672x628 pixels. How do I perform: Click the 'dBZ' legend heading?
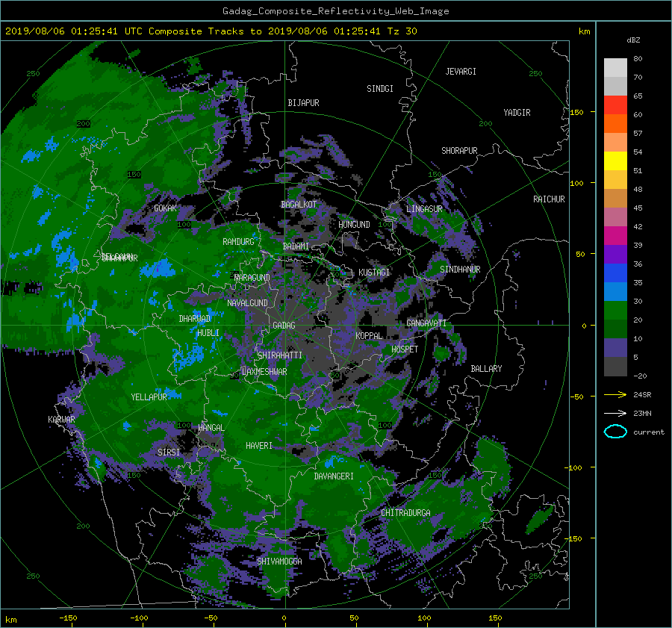[x=633, y=40]
